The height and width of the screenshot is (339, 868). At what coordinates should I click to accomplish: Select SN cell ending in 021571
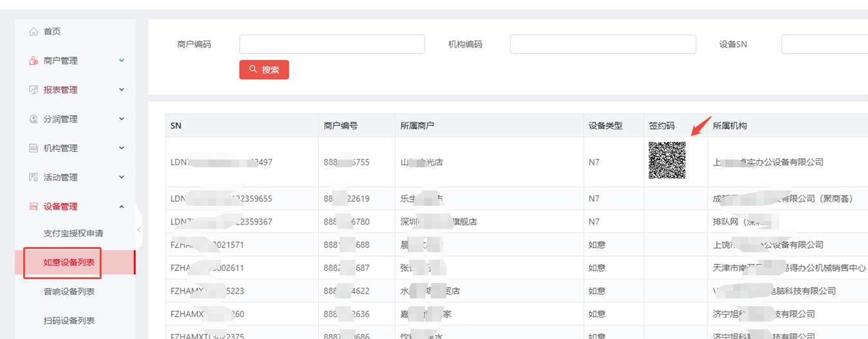coord(242,245)
